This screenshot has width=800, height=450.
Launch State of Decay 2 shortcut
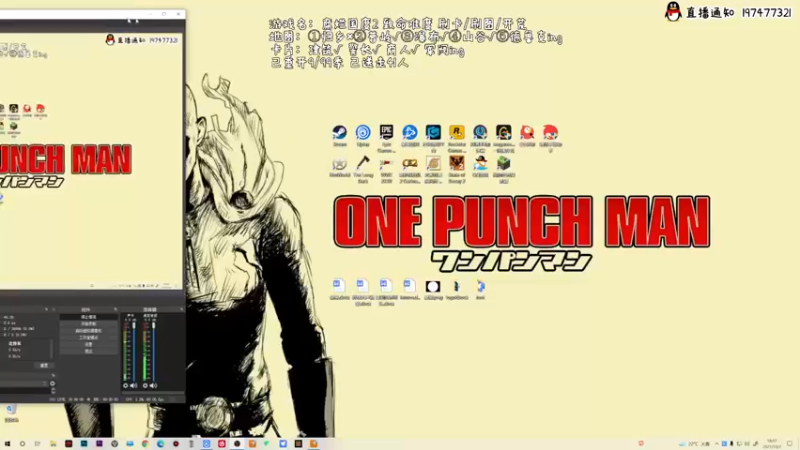pos(457,169)
